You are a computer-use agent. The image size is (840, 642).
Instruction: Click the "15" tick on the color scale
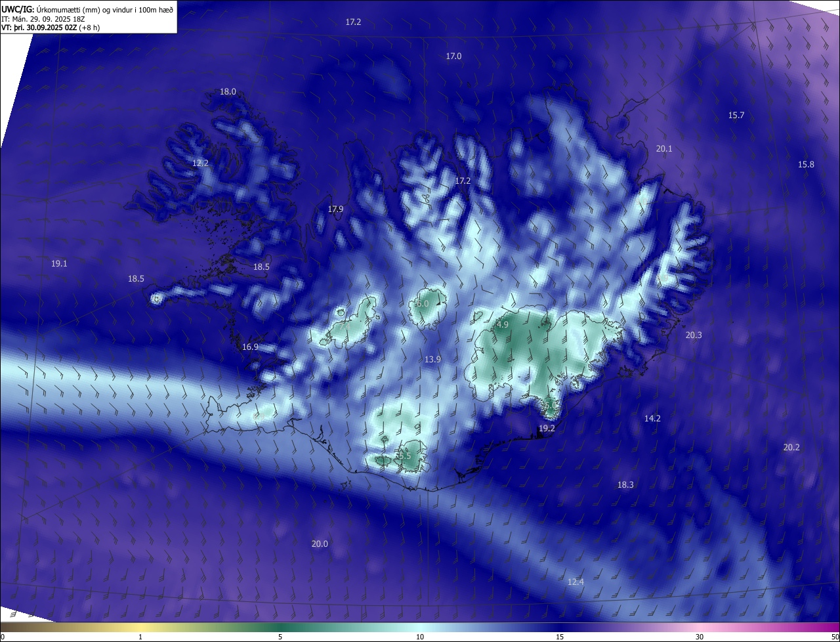click(x=560, y=637)
